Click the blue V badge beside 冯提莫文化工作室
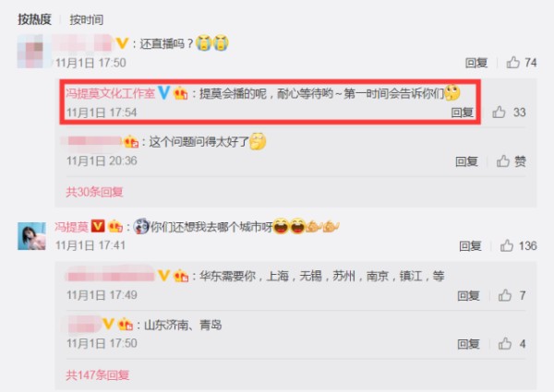The height and width of the screenshot is (392, 554). 163,93
